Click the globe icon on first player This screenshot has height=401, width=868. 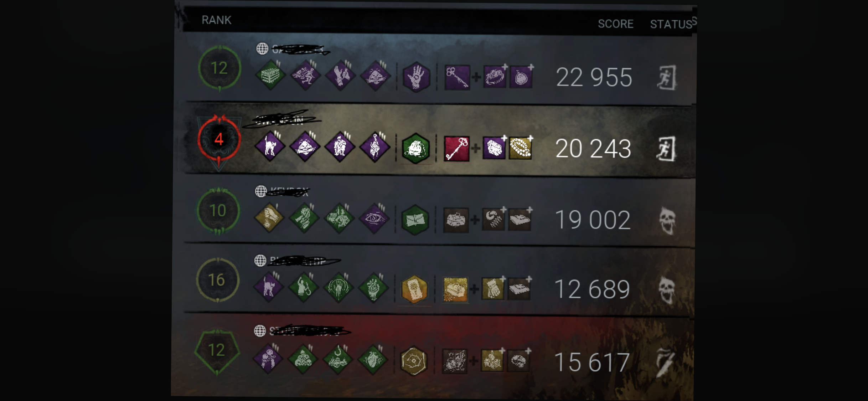tap(262, 48)
